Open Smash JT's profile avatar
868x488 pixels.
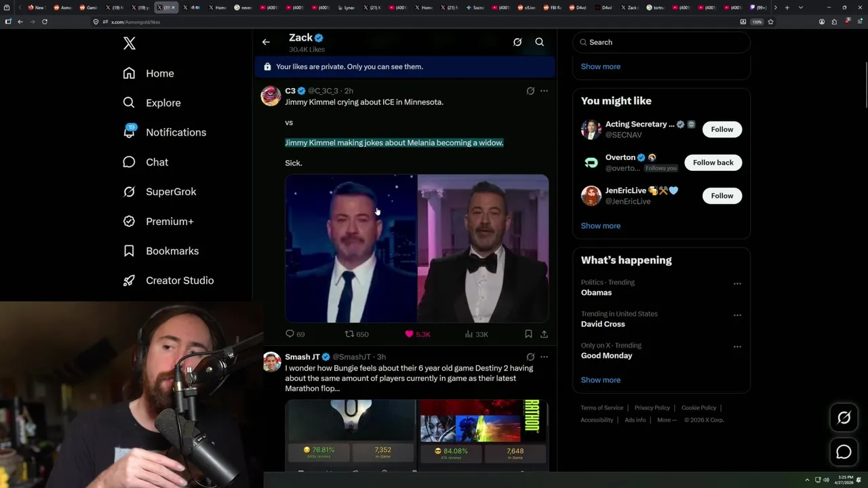272,361
